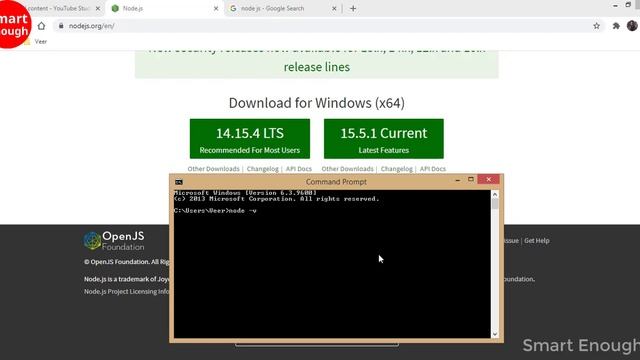Click the browser home icon

(x=41, y=26)
